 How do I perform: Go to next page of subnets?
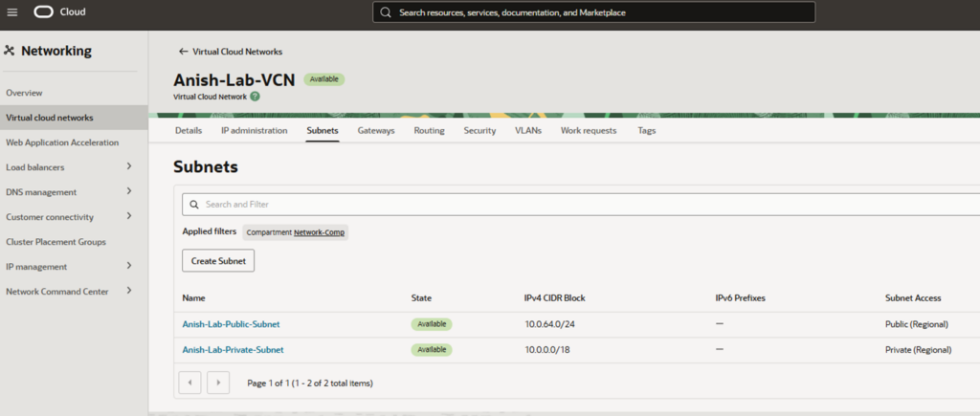(218, 383)
